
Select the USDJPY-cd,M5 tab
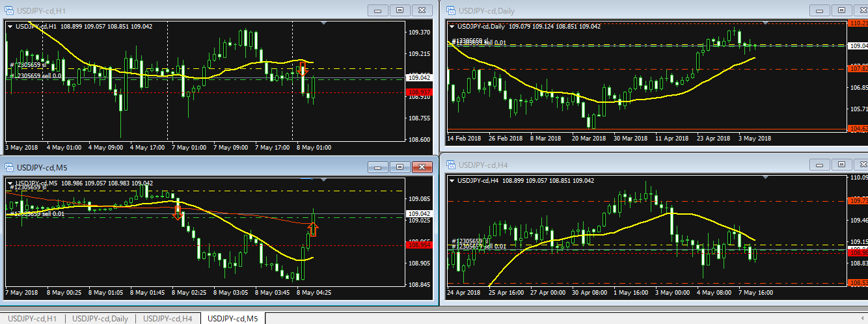233,318
